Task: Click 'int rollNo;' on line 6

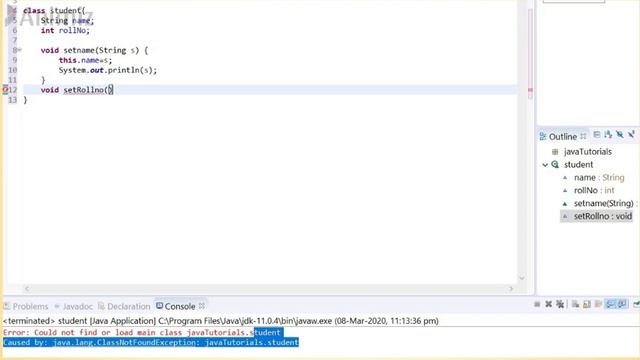Action: point(65,31)
